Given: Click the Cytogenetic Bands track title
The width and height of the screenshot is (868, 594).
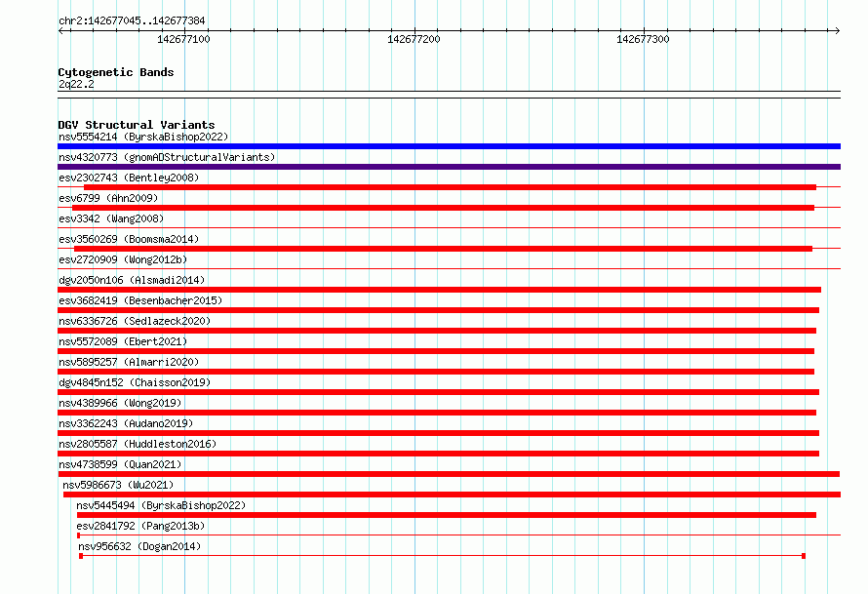Looking at the screenshot, I should (x=116, y=72).
